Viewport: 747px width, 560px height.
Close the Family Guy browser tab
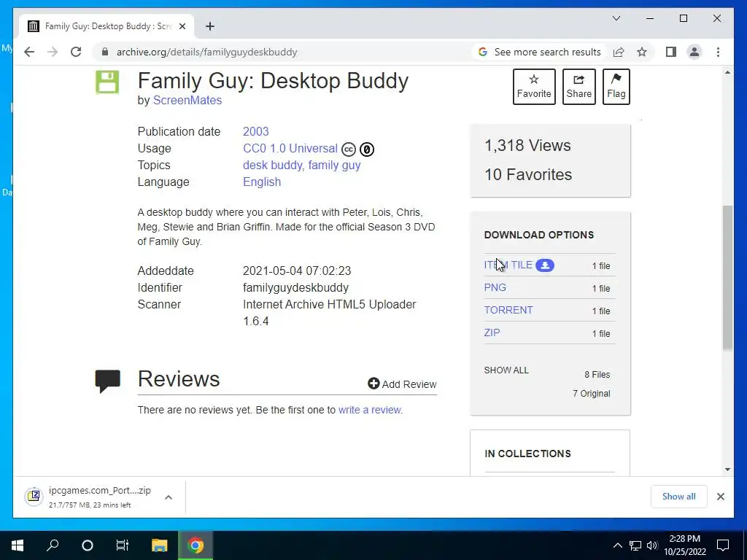(182, 26)
